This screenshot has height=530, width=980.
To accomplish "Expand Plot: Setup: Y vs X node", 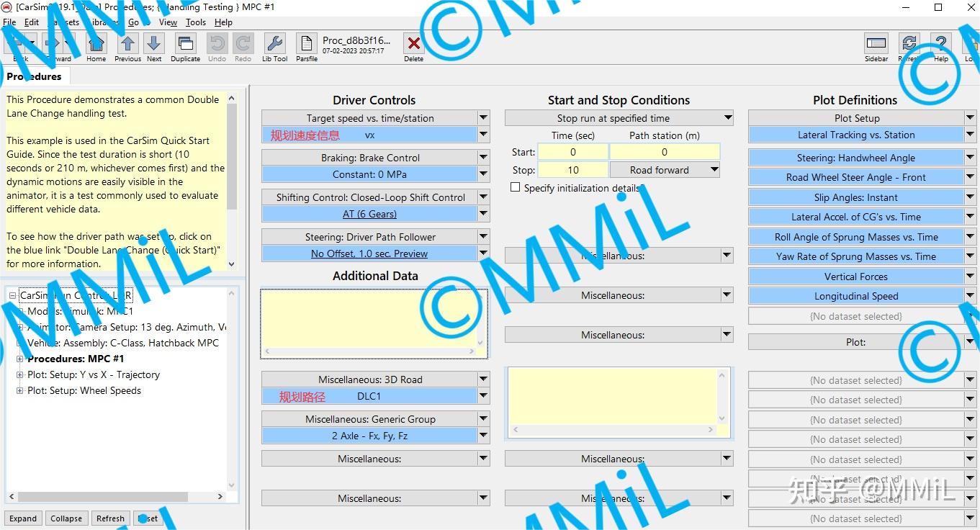I will 20,374.
